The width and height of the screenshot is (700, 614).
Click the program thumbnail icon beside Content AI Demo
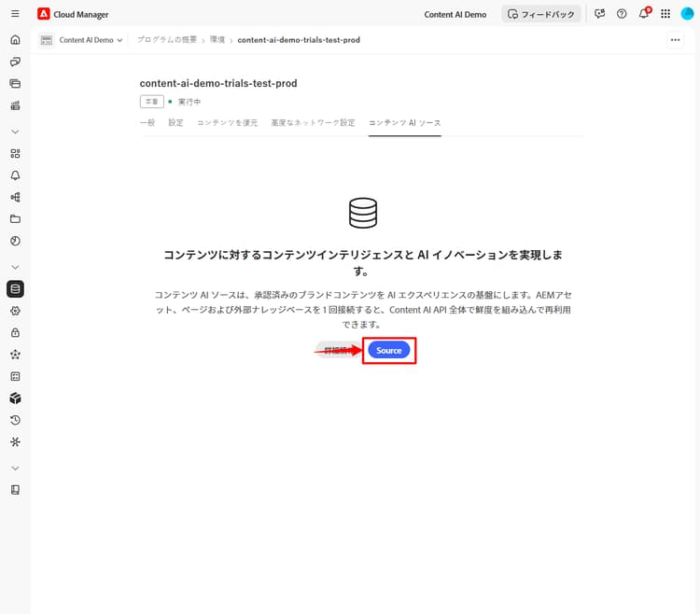(x=47, y=40)
